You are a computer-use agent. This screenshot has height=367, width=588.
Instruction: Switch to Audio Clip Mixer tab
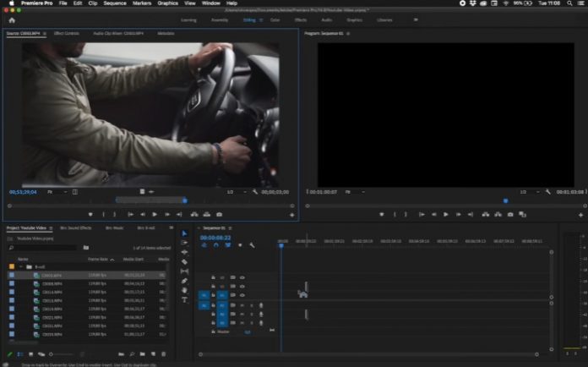(x=118, y=33)
